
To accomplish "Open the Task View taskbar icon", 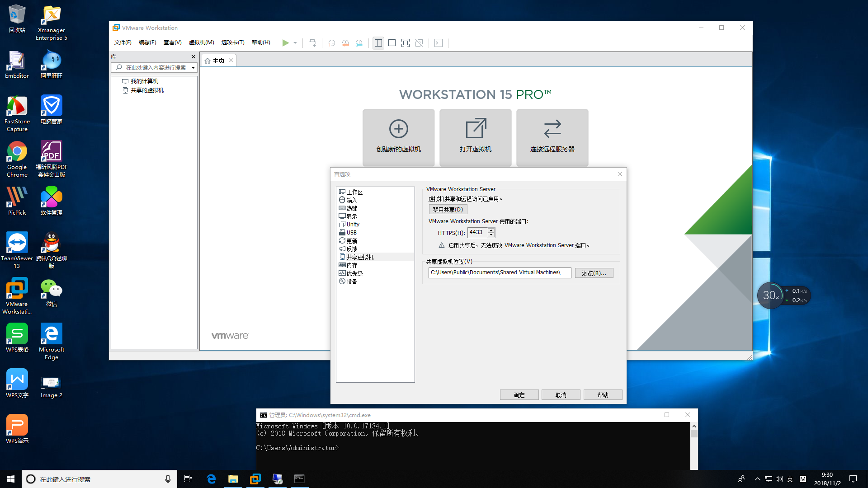I will pyautogui.click(x=188, y=479).
